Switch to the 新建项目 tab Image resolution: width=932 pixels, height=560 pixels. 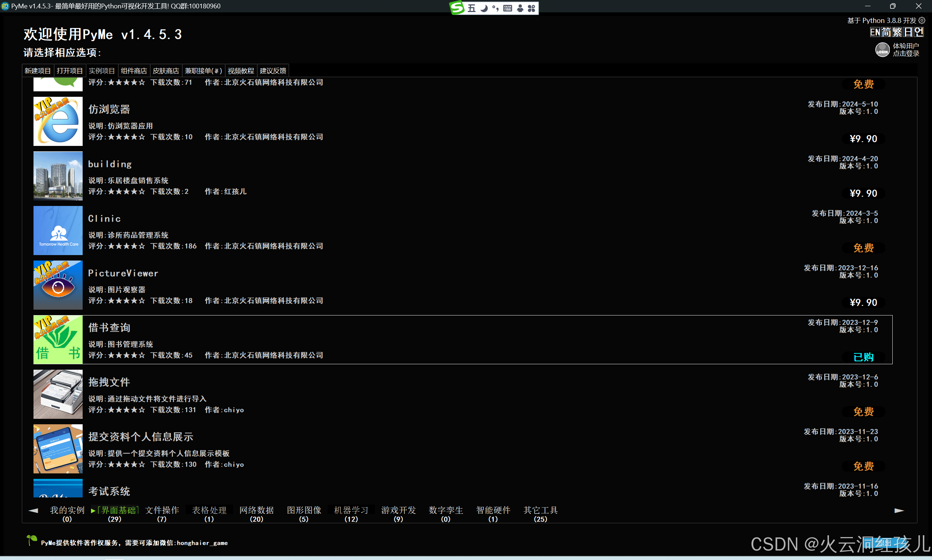coord(37,71)
